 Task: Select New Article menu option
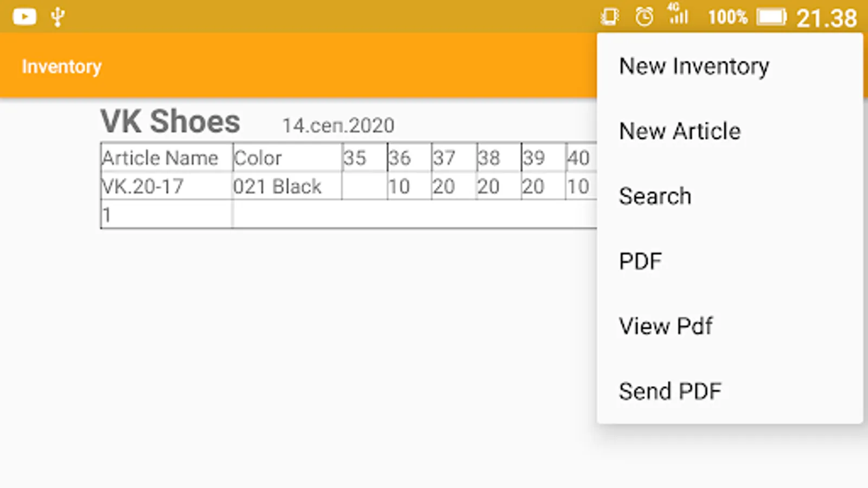coord(680,131)
